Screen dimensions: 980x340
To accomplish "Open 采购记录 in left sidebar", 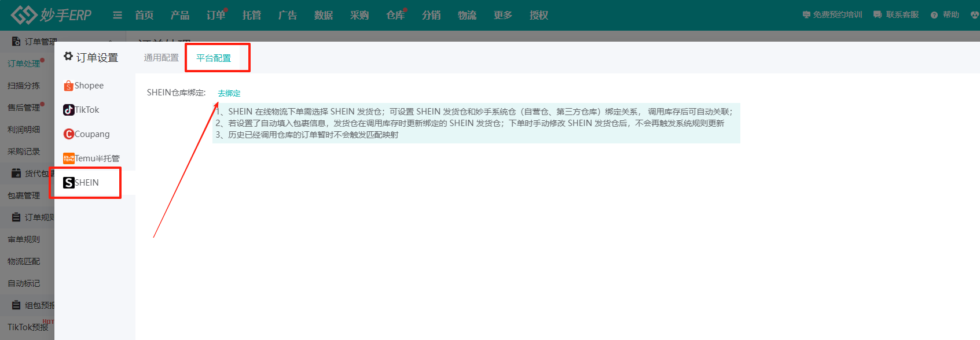I will coord(24,151).
